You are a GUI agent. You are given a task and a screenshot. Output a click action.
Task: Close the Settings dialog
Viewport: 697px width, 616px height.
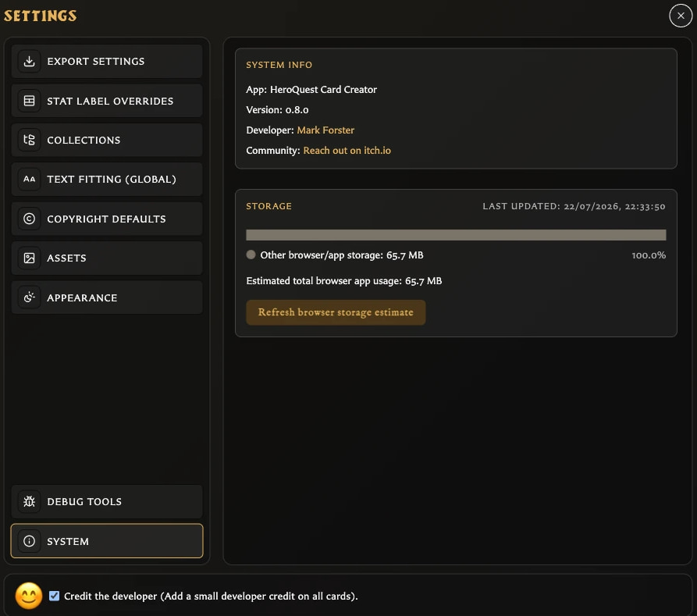point(681,16)
